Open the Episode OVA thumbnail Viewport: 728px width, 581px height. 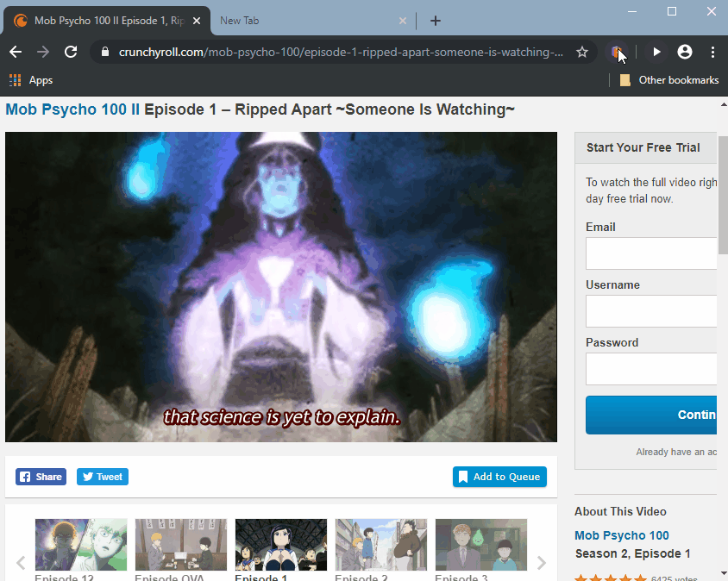pos(181,545)
